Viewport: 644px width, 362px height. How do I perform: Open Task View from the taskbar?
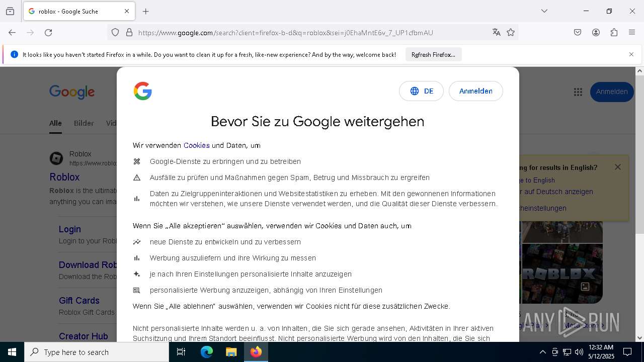tap(181, 352)
